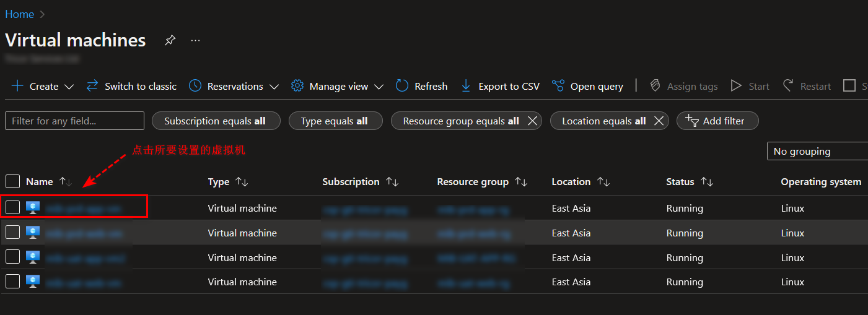The width and height of the screenshot is (868, 315).
Task: Pin the Virtual machines page
Action: pyautogui.click(x=170, y=40)
